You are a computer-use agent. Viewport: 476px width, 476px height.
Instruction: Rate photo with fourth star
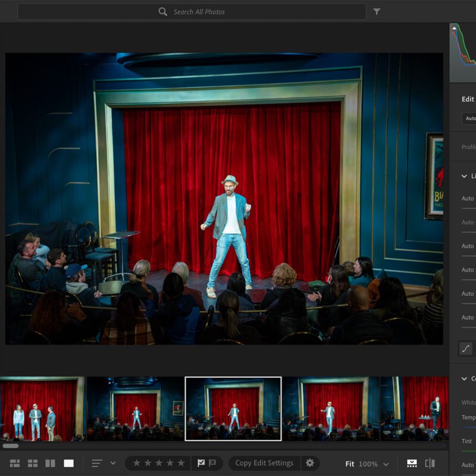click(170, 463)
